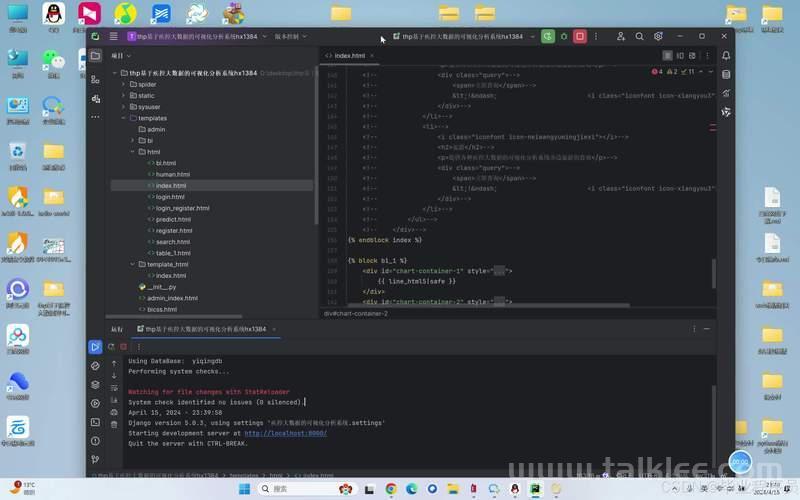This screenshot has height=500, width=800.
Task: Open Search Everywhere magnifier icon
Action: [639, 36]
